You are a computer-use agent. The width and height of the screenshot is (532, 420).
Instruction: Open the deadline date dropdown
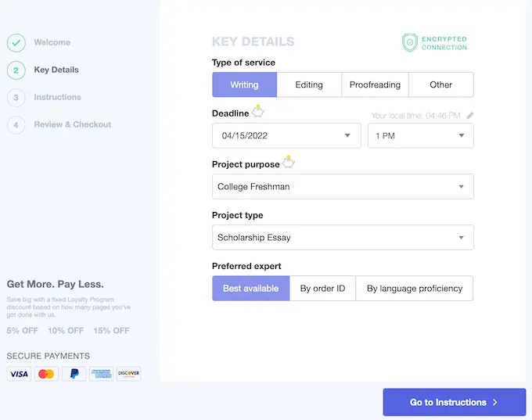click(286, 135)
